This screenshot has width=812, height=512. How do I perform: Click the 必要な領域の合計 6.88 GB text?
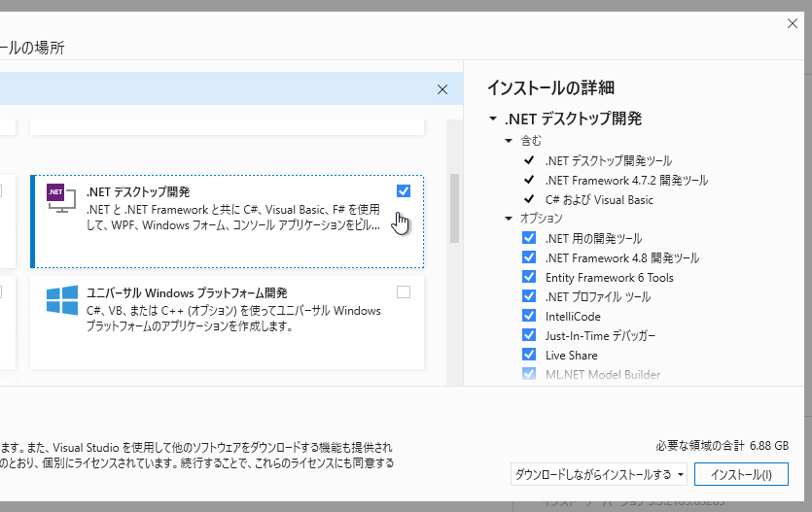[x=722, y=446]
